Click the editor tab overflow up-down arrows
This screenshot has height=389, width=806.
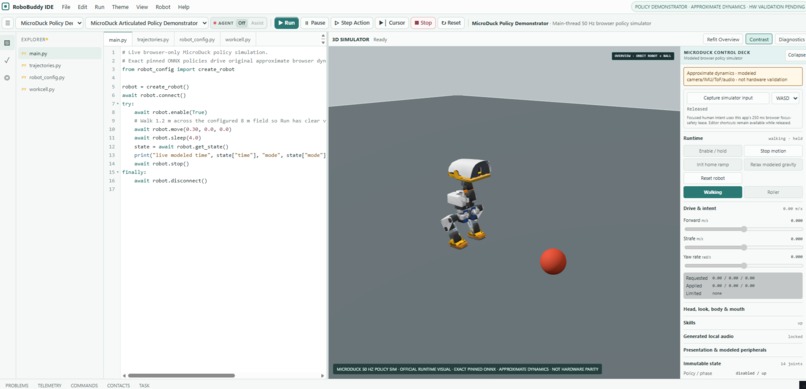pos(323,39)
